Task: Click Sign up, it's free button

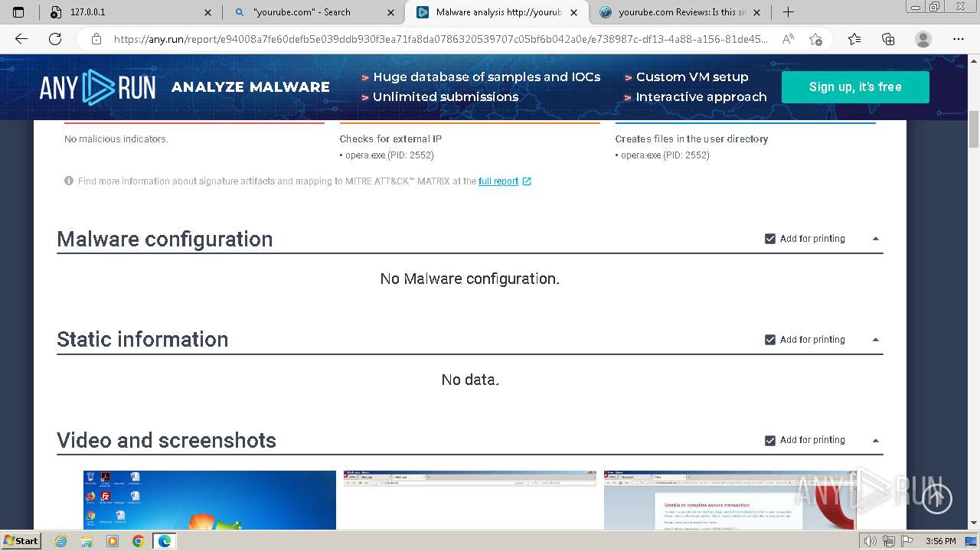Action: (855, 87)
